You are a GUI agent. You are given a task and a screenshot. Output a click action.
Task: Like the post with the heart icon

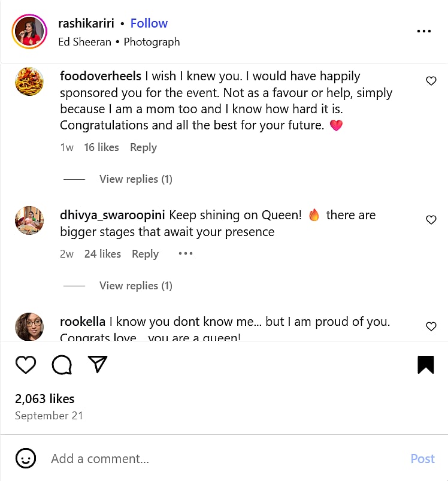pos(26,364)
